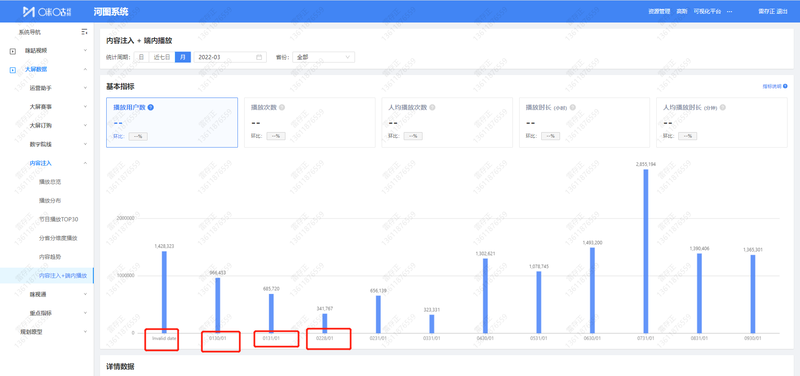Select the 日 period option

tap(141, 57)
